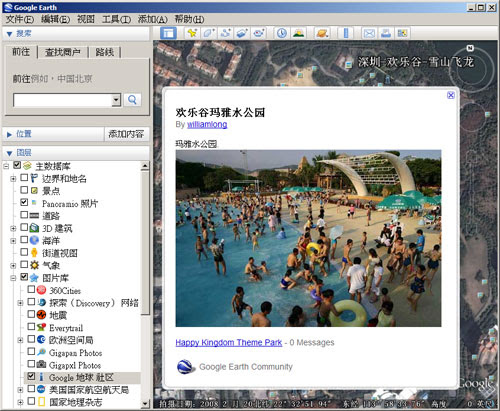Click the NASA layer logo icon
Screen dimensions: 500x411
pyautogui.click(x=41, y=389)
